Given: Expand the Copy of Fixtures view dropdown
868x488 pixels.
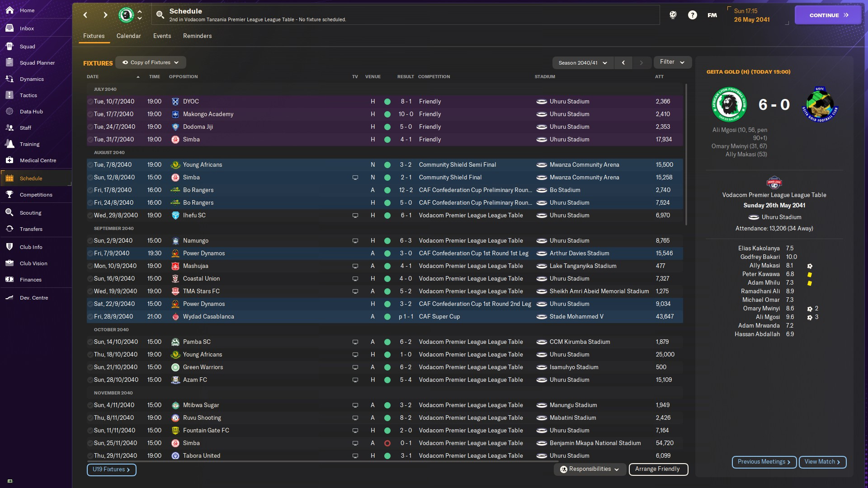Looking at the screenshot, I should pos(151,62).
